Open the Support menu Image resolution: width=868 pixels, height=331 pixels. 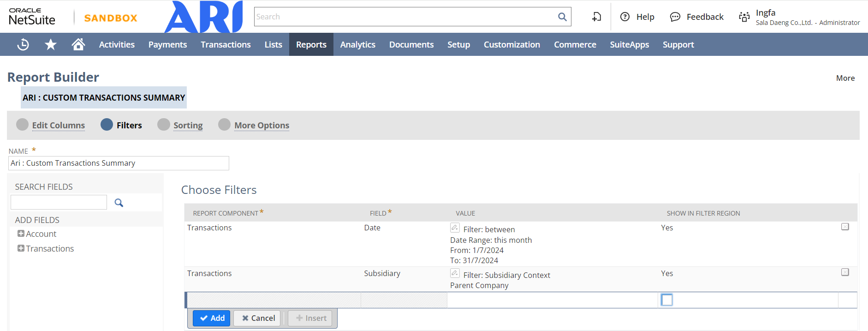678,45
